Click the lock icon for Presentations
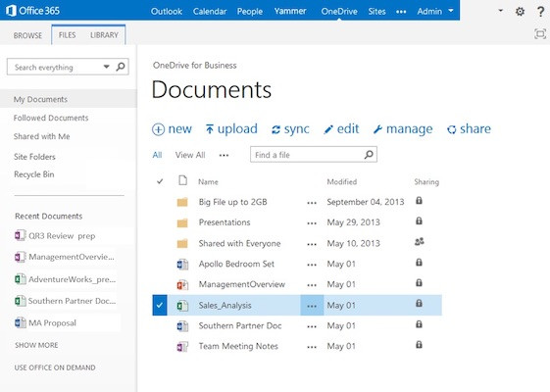550x392 pixels. (419, 220)
